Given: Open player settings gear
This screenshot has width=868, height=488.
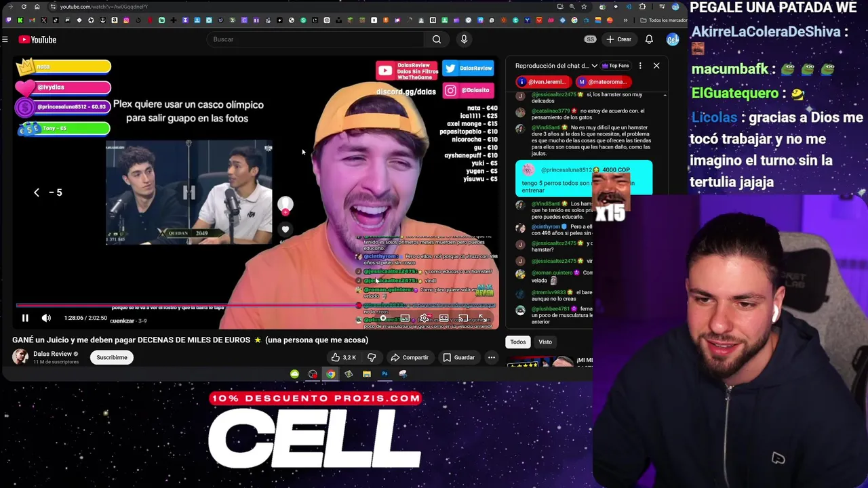Looking at the screenshot, I should click(x=425, y=318).
